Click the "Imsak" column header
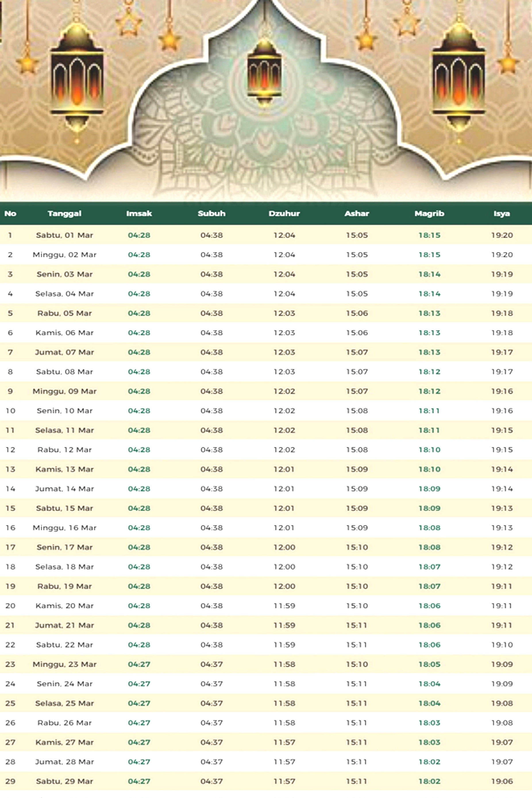The image size is (532, 798). (139, 213)
